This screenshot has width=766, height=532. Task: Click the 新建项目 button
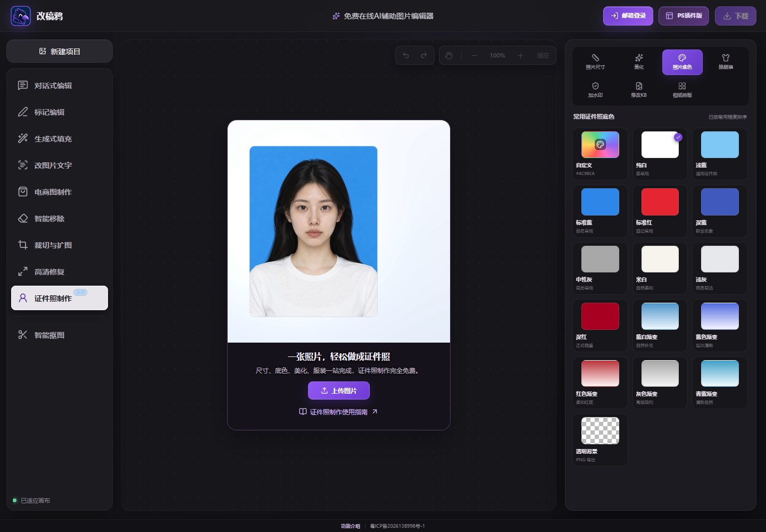[x=60, y=51]
